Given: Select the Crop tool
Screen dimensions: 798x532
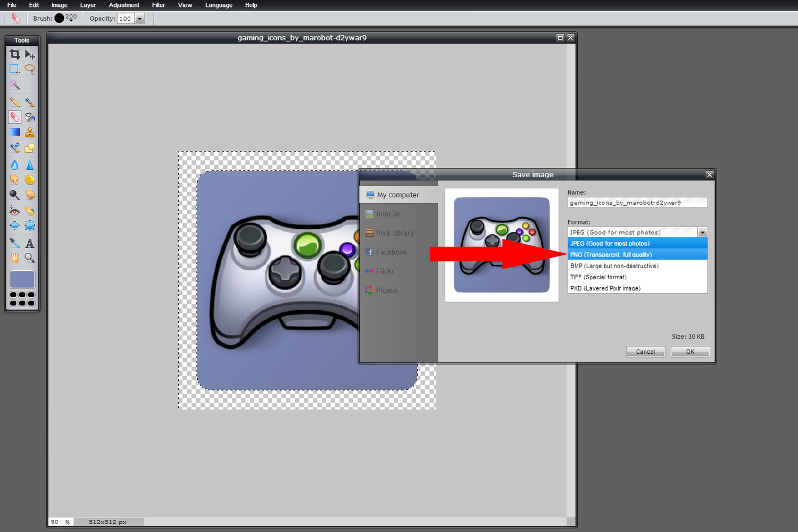Looking at the screenshot, I should [14, 54].
